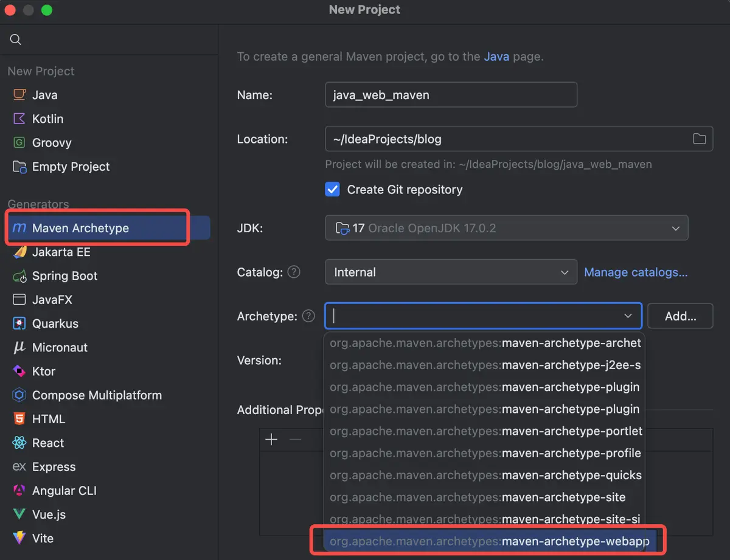The width and height of the screenshot is (730, 560).
Task: Click the JavaFX window icon
Action: coord(19,300)
